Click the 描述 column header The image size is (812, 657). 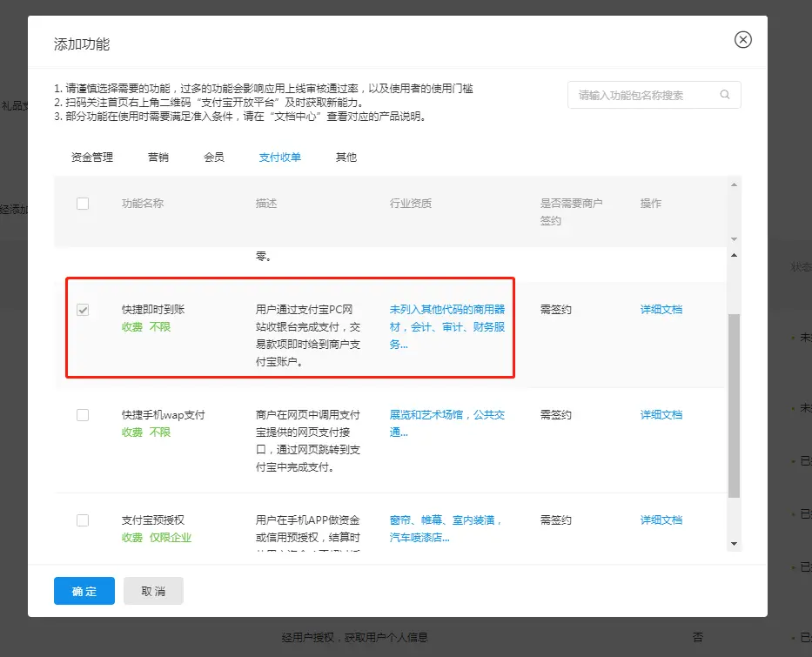266,204
